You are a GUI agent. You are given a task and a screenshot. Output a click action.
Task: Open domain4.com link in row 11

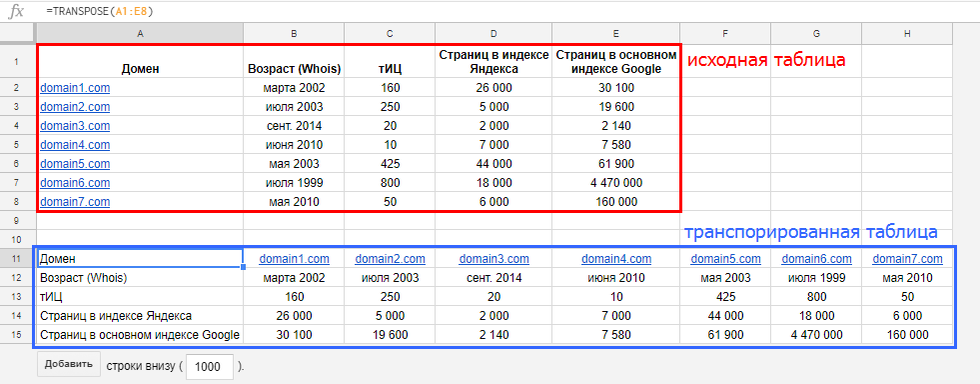pyautogui.click(x=616, y=259)
